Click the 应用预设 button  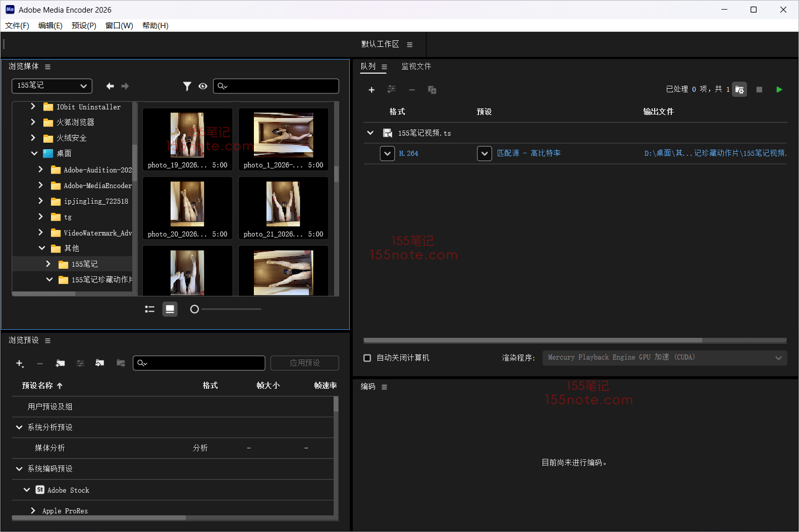[304, 363]
